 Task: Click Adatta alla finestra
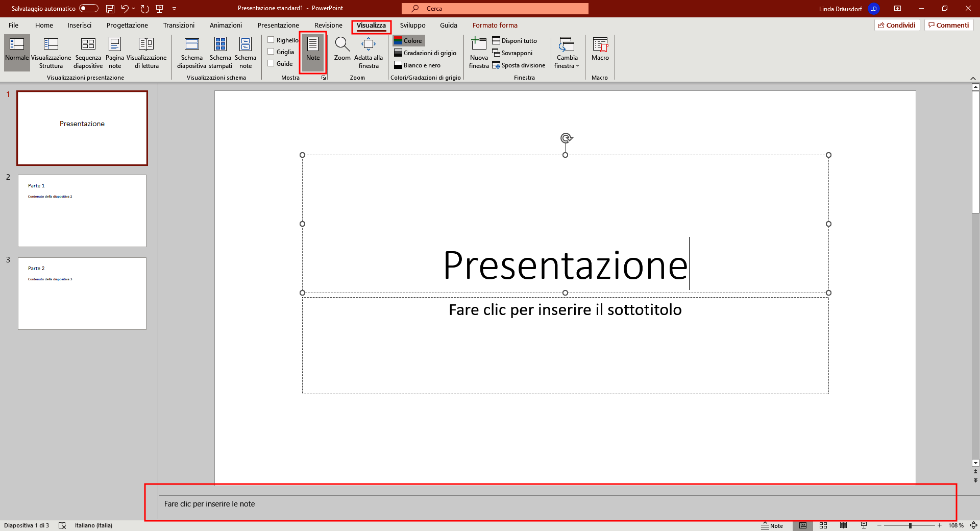[369, 53]
